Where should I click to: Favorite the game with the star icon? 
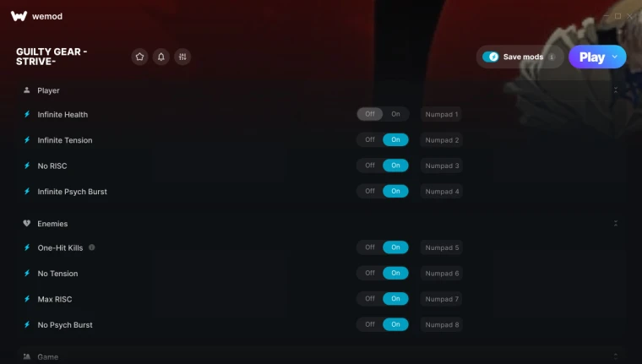click(139, 57)
